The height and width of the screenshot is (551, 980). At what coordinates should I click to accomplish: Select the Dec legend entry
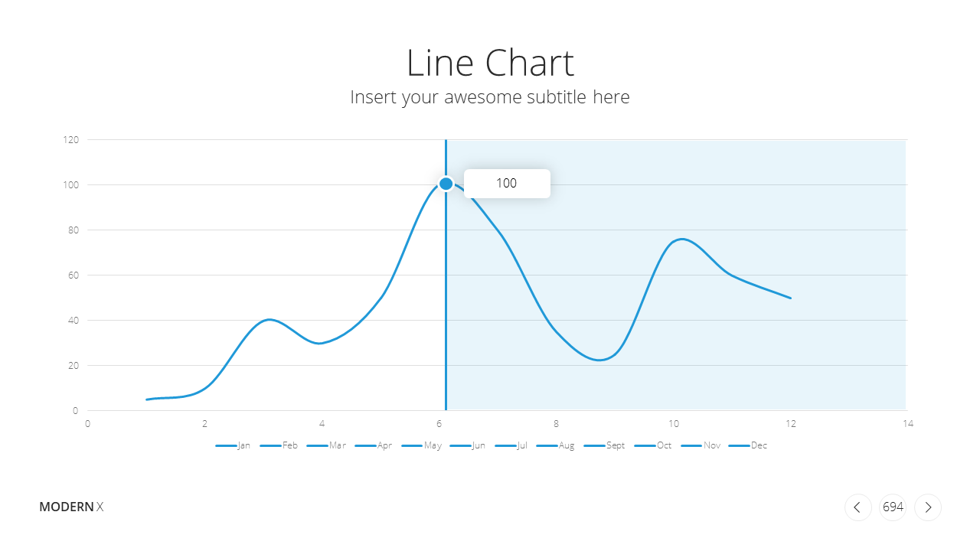coord(748,445)
